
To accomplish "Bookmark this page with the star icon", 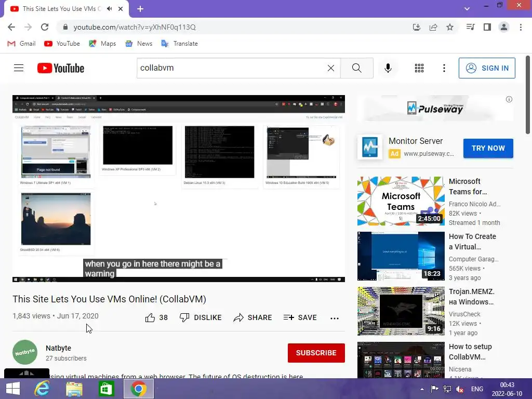I will 450,27.
